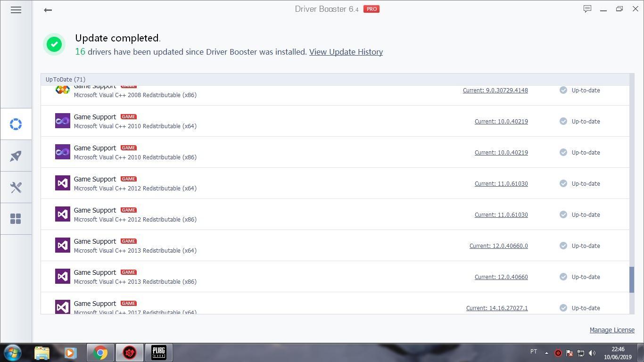The image size is (644, 362).
Task: Go back with the arrow button
Action: point(48,9)
